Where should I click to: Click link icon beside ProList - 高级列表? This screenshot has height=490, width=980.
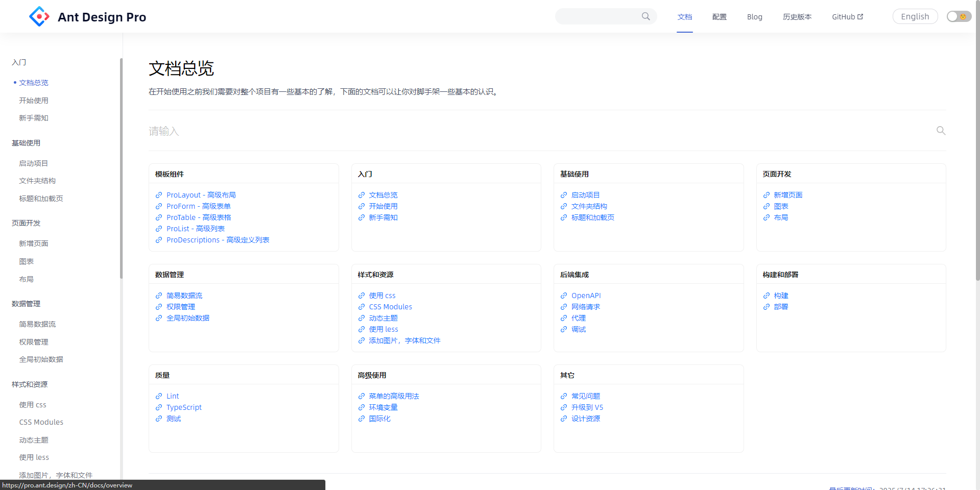(159, 229)
